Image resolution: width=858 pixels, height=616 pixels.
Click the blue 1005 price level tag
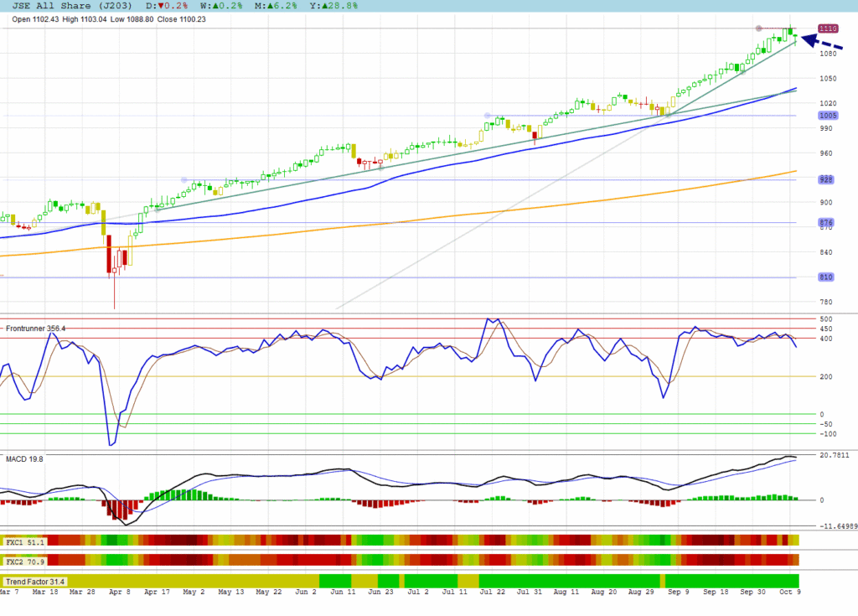point(826,116)
